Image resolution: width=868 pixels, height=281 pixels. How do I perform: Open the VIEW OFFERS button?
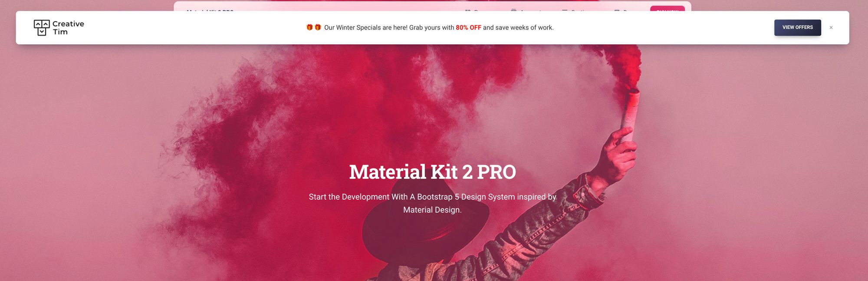click(797, 27)
